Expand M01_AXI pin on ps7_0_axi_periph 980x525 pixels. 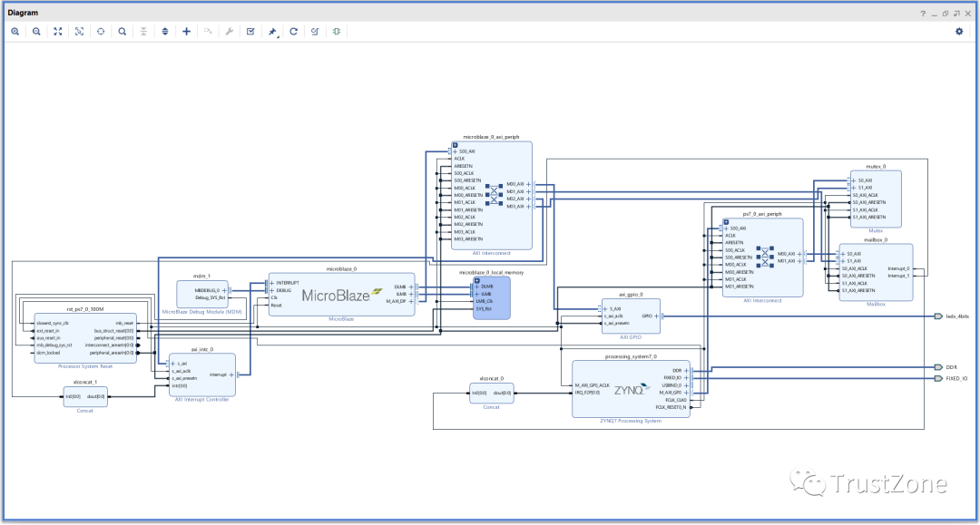coord(800,261)
